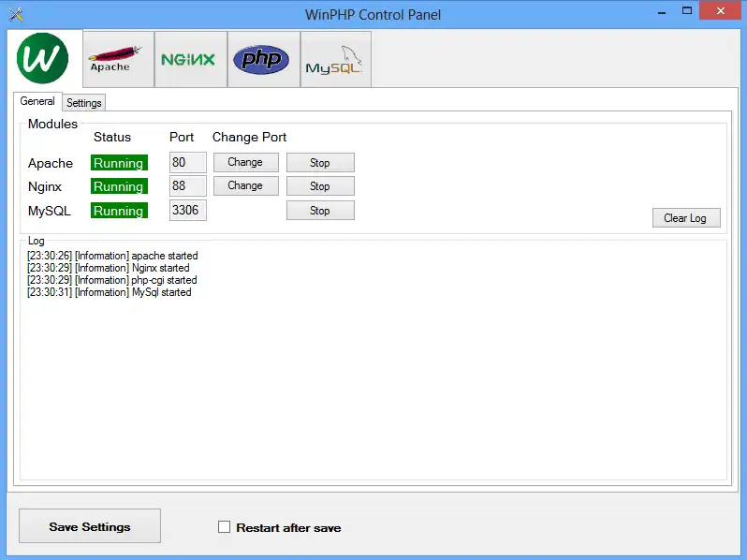Click the Port column header
The height and width of the screenshot is (560, 747).
tap(182, 138)
